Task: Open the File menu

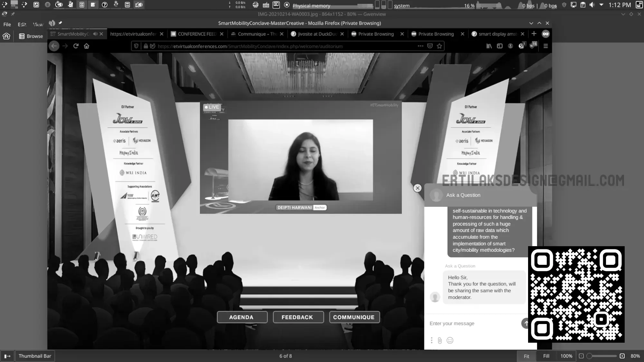Action: pos(7,24)
